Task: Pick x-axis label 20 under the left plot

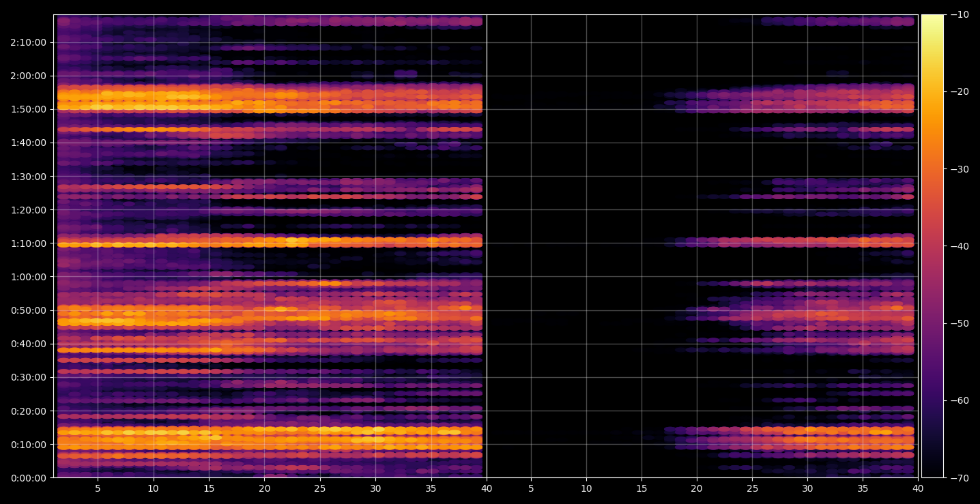Action: (265, 488)
